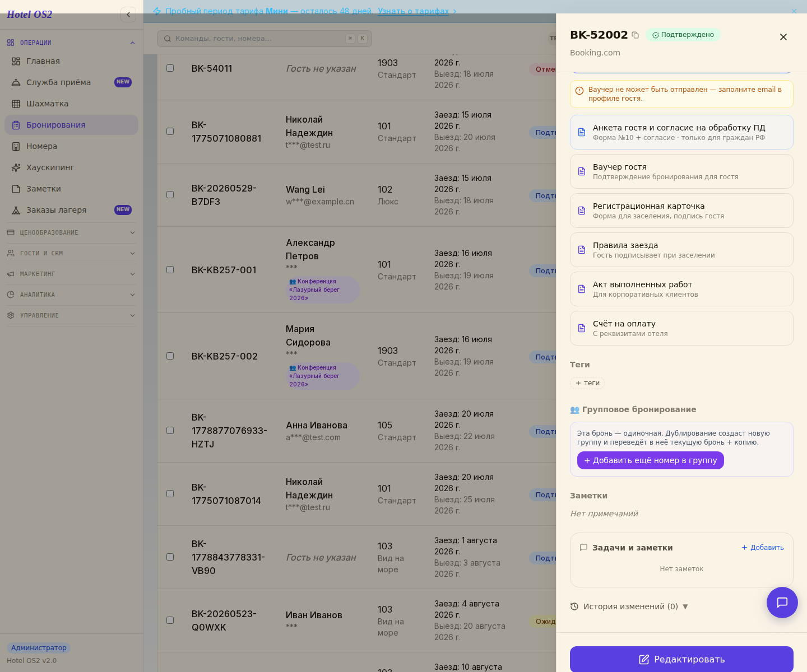Expand Аналитика section
The height and width of the screenshot is (672, 807).
pyautogui.click(x=71, y=295)
